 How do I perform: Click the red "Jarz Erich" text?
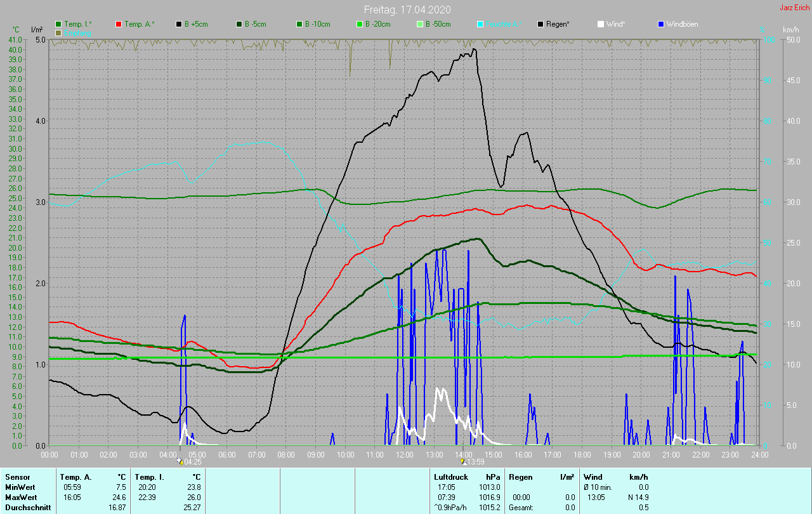point(794,8)
